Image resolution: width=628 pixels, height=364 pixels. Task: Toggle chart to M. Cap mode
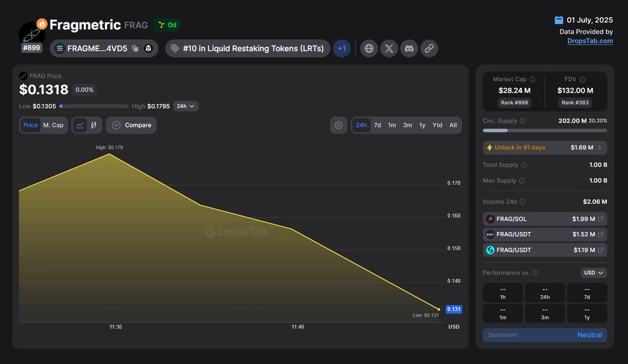(x=53, y=125)
